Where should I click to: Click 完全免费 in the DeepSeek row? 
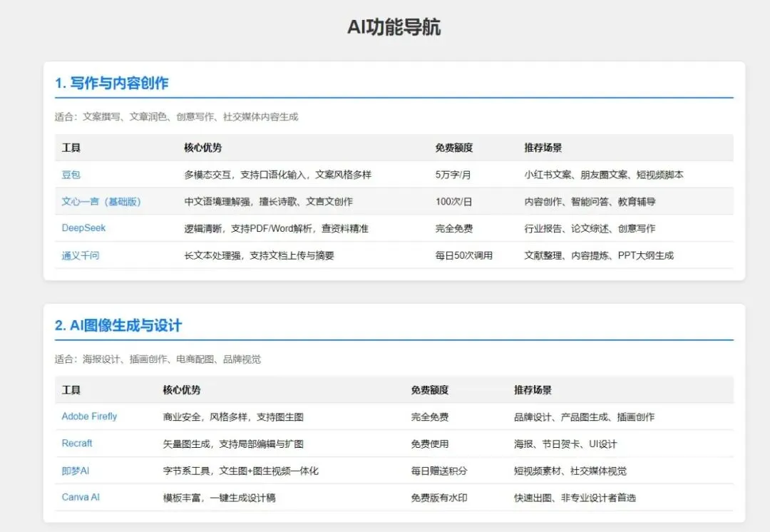[x=453, y=228]
